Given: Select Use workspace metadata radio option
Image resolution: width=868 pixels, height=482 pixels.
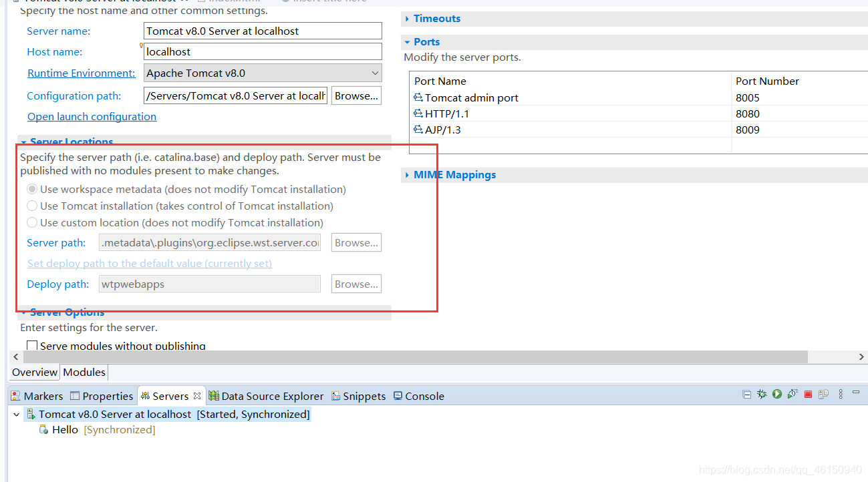Looking at the screenshot, I should pyautogui.click(x=32, y=190).
